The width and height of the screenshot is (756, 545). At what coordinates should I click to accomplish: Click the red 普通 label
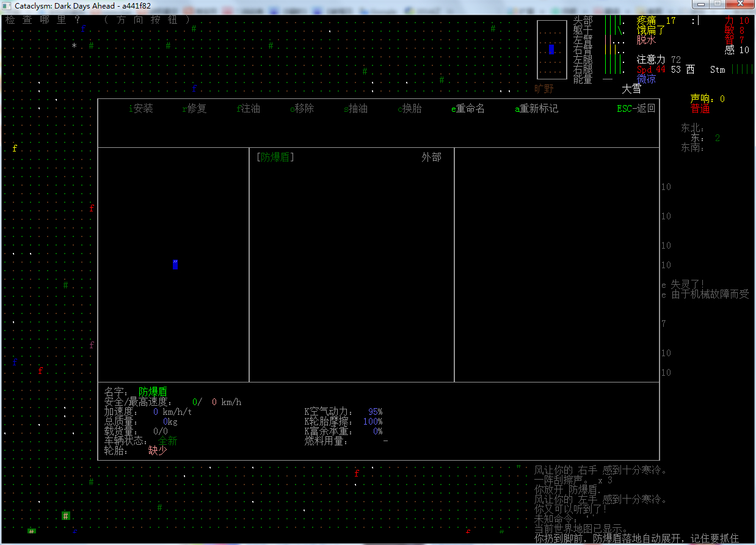[700, 109]
